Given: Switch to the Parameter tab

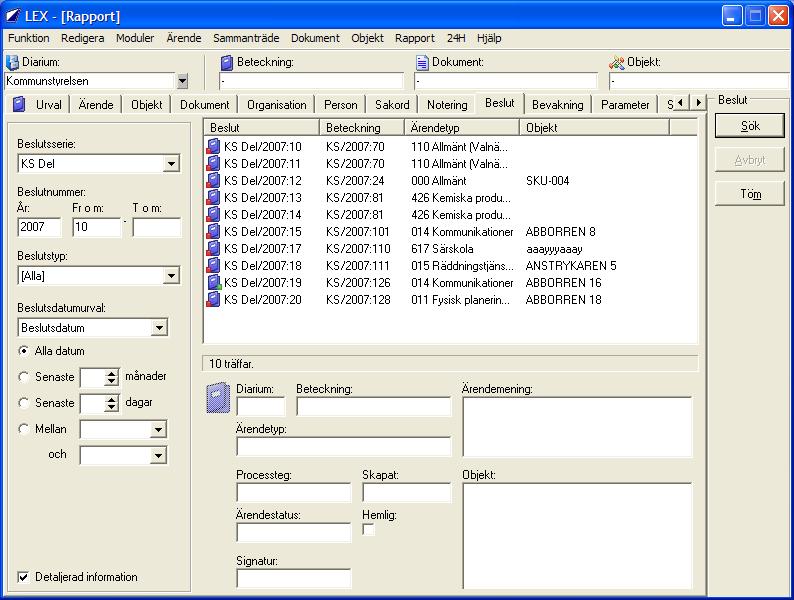Looking at the screenshot, I should click(625, 105).
